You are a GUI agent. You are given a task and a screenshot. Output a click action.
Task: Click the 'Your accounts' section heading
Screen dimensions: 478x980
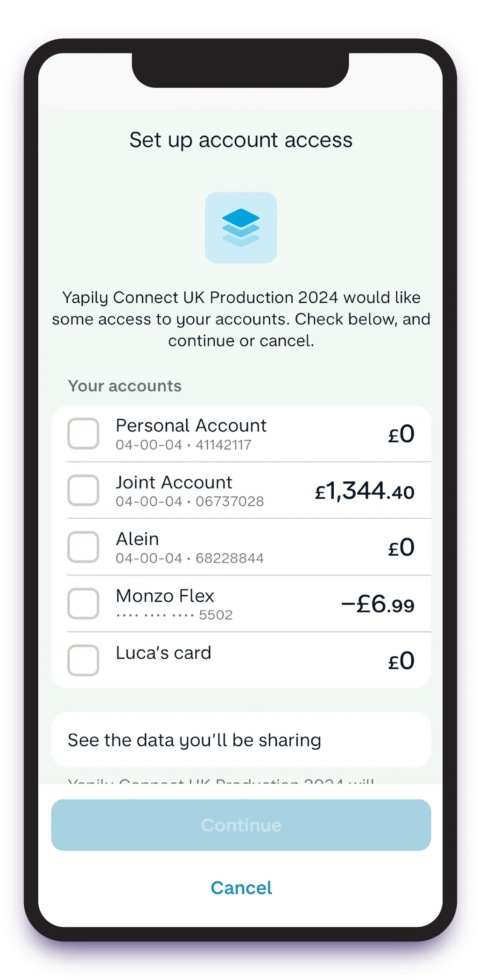click(x=125, y=386)
